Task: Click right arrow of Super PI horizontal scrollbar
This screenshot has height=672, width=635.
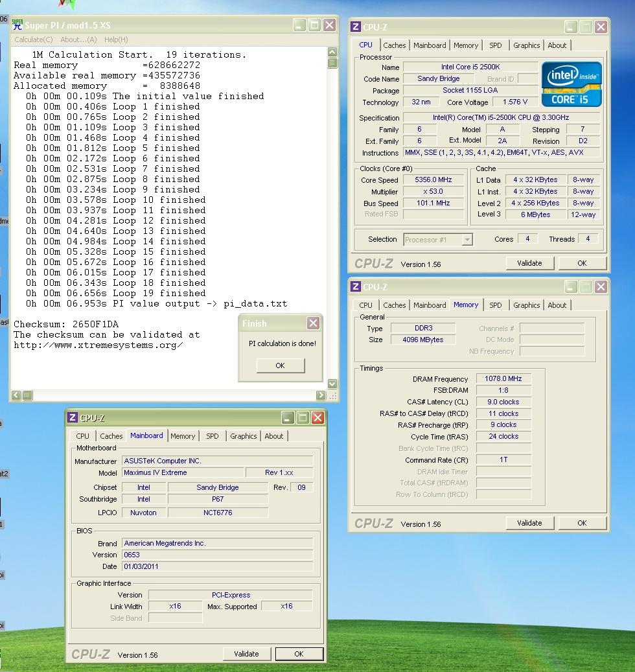Action: pos(321,395)
